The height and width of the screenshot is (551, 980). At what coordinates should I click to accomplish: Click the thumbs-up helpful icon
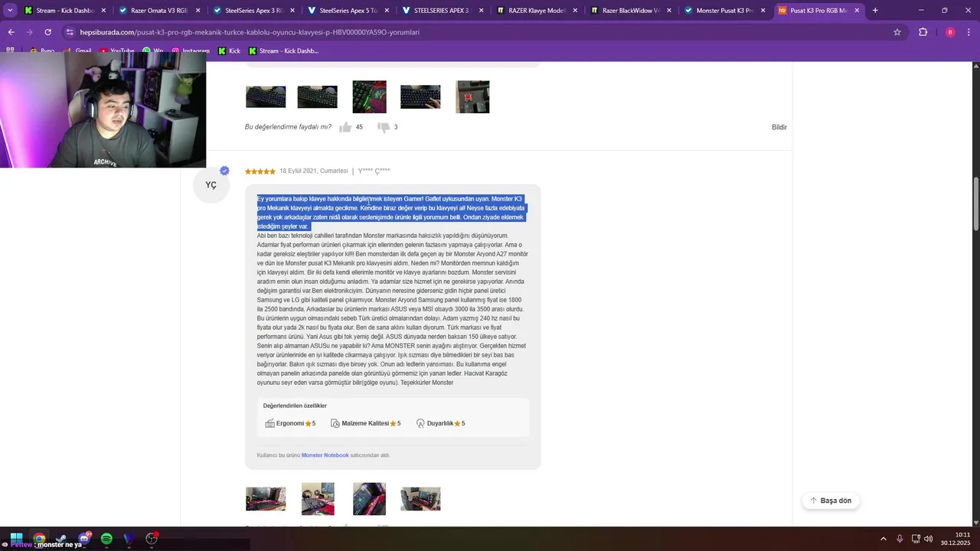tap(345, 127)
